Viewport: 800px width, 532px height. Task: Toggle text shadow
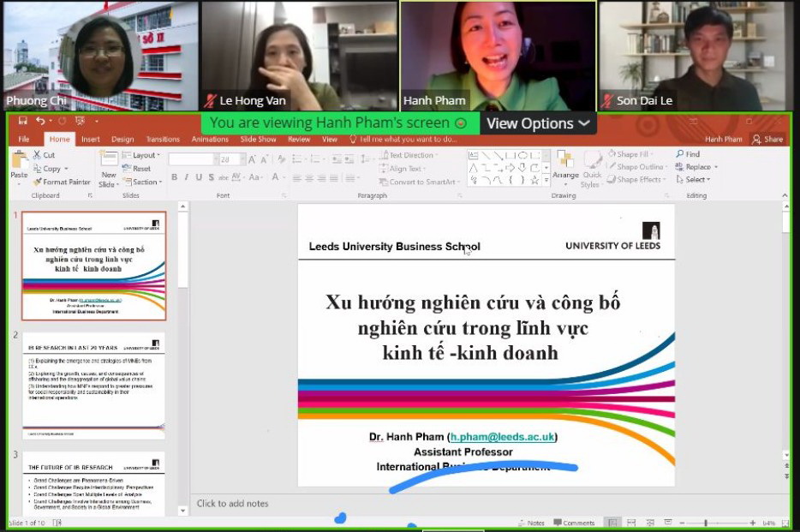click(211, 177)
